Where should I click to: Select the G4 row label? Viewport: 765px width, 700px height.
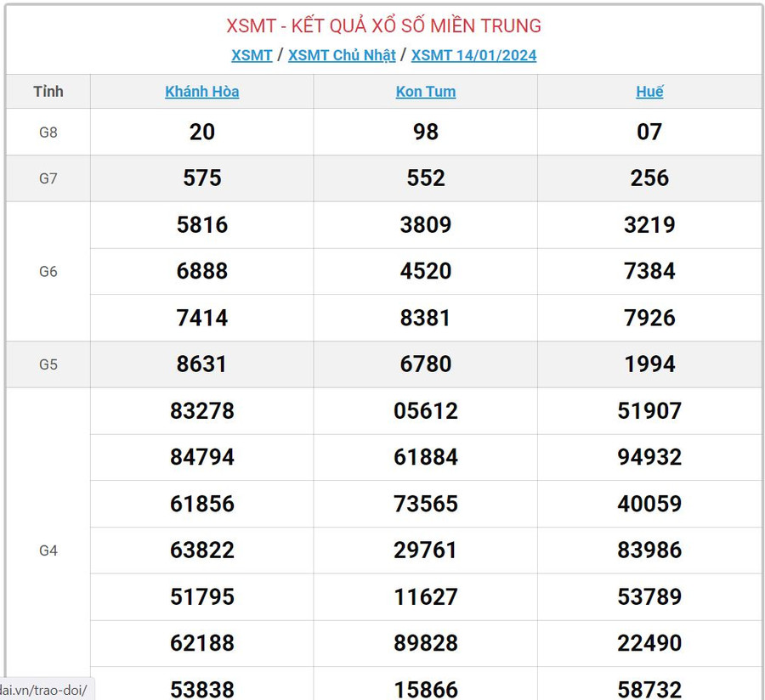pos(48,550)
